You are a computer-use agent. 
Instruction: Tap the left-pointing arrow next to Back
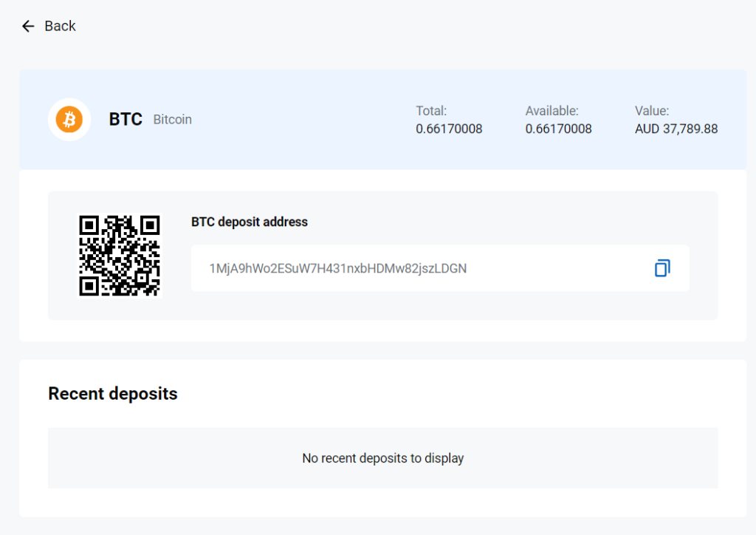tap(27, 26)
